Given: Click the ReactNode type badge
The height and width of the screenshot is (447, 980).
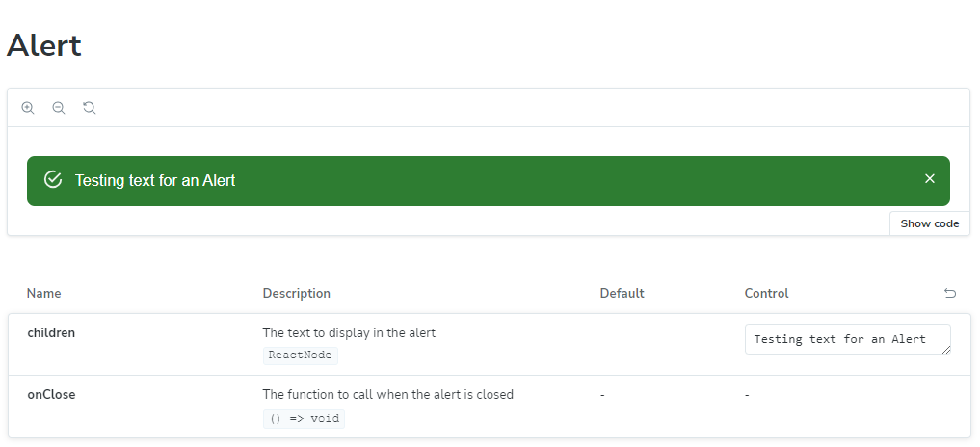Looking at the screenshot, I should 300,355.
